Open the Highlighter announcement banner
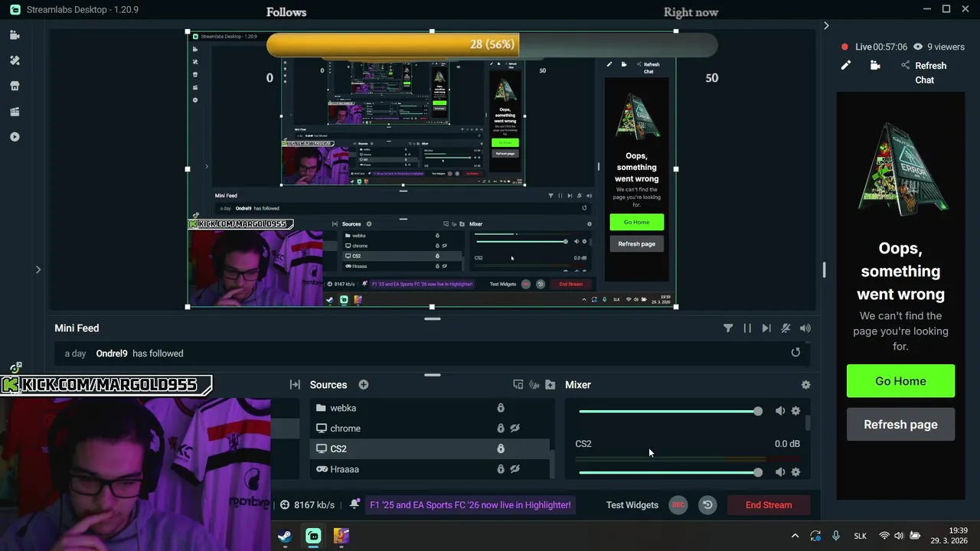Viewport: 980px width, 551px height. point(470,505)
